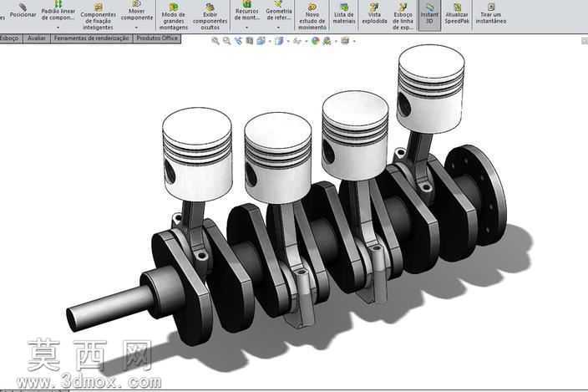The height and width of the screenshot is (392, 588).
Task: Start a Novo estudo de movimento
Action: click(x=312, y=17)
